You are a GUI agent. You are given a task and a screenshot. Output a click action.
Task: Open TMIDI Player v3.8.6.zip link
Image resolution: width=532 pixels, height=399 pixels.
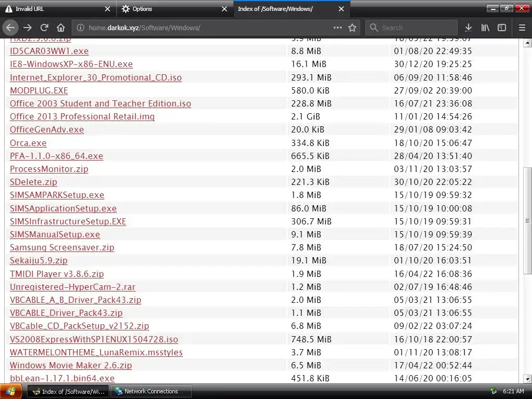click(57, 274)
